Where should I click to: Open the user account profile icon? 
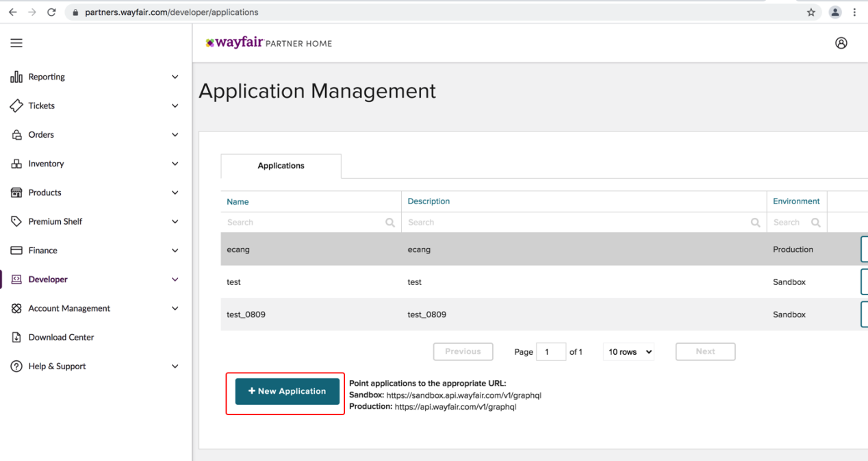pyautogui.click(x=841, y=43)
